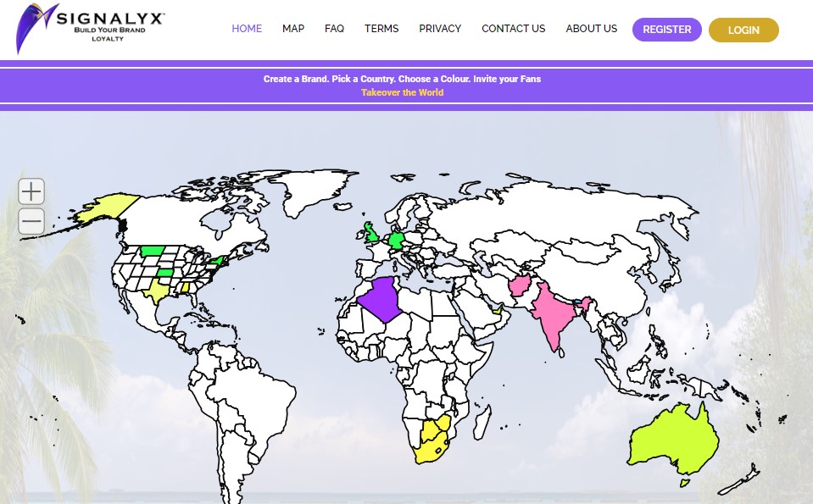The image size is (813, 504).
Task: View the PRIVACY page
Action: 440,28
